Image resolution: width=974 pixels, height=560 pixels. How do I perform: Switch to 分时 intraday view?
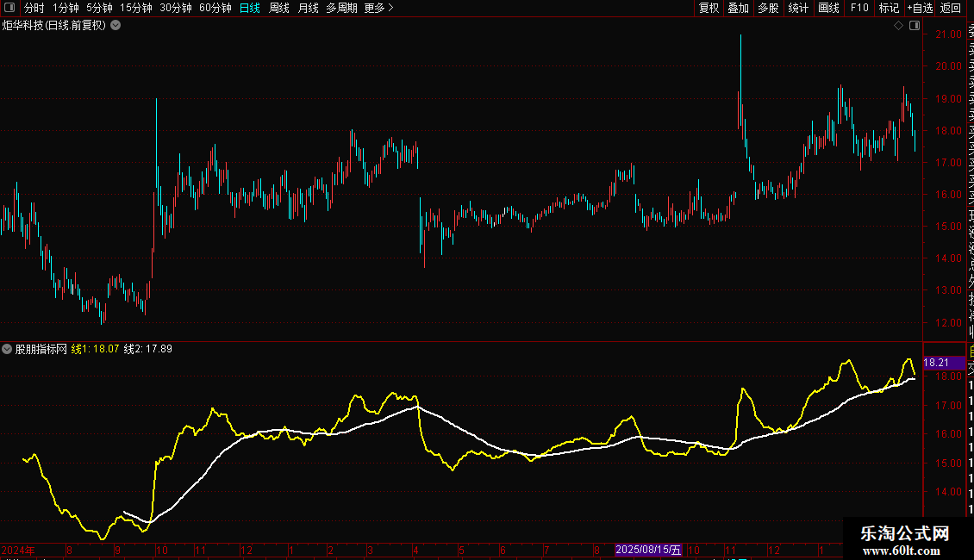tap(34, 8)
